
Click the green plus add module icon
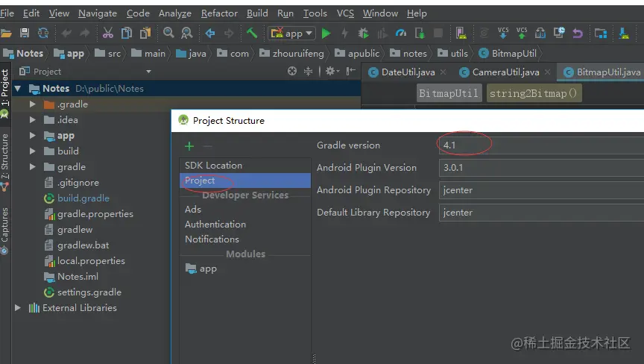pyautogui.click(x=189, y=146)
